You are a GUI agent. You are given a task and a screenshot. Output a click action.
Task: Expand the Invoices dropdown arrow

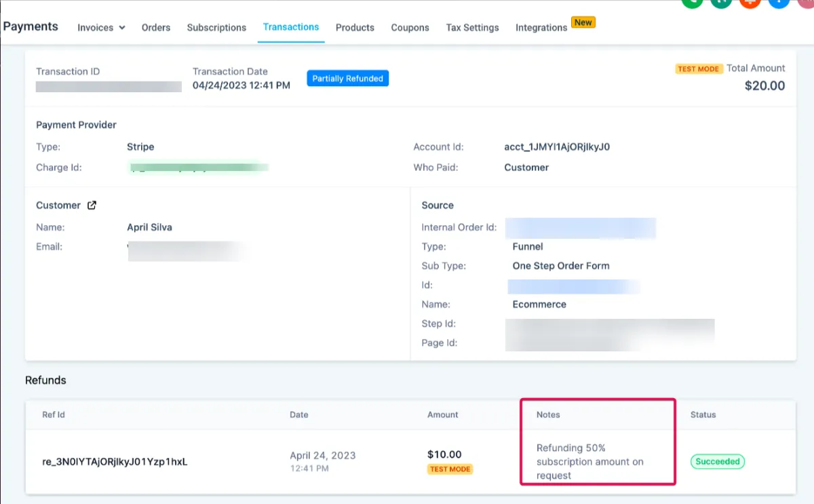(x=122, y=28)
